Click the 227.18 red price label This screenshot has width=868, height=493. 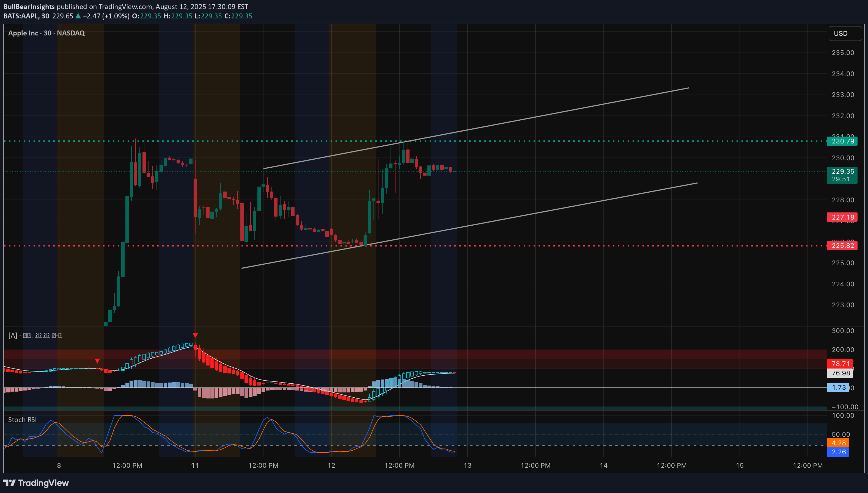842,217
